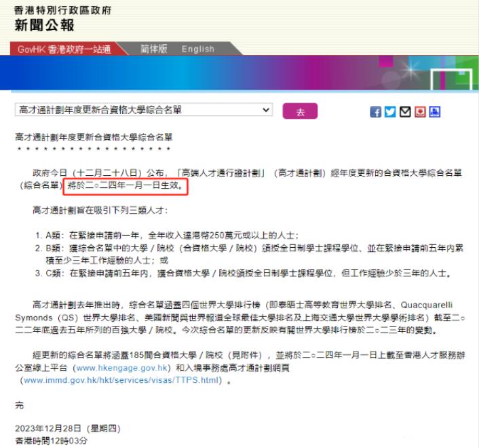Click the magenta 去 button
Image resolution: width=479 pixels, height=448 pixels.
[x=300, y=111]
